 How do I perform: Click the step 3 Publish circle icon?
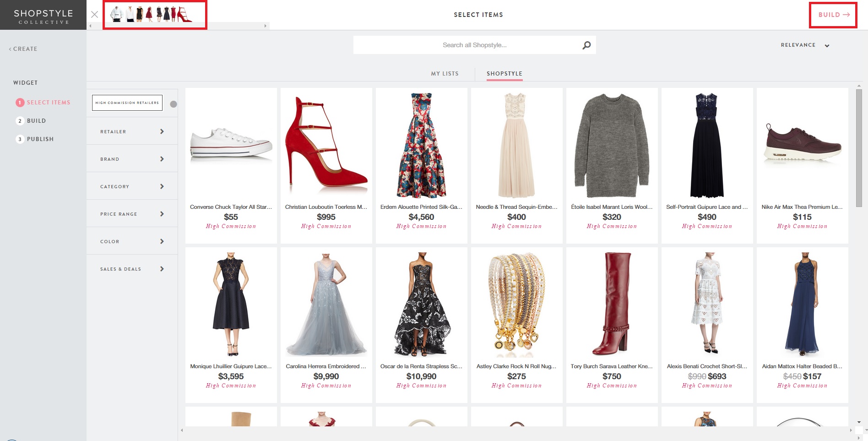pos(20,139)
